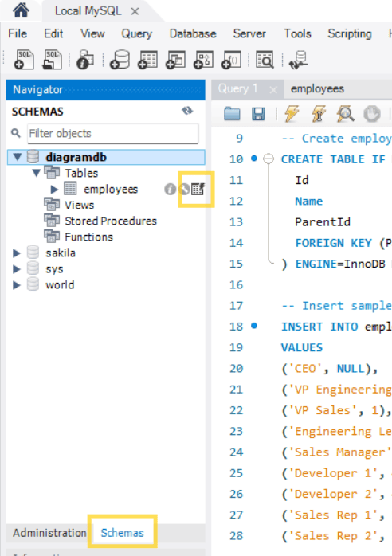Screen dimensions: 392x556
Task: Open the Query menu
Action: pyautogui.click(x=136, y=33)
